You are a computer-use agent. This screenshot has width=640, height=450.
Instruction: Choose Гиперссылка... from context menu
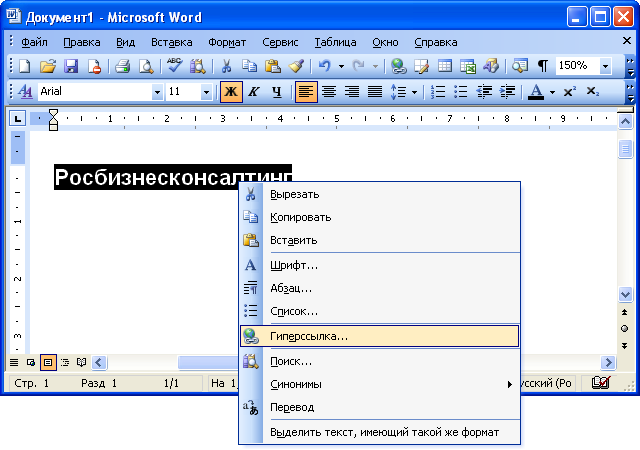tap(380, 336)
